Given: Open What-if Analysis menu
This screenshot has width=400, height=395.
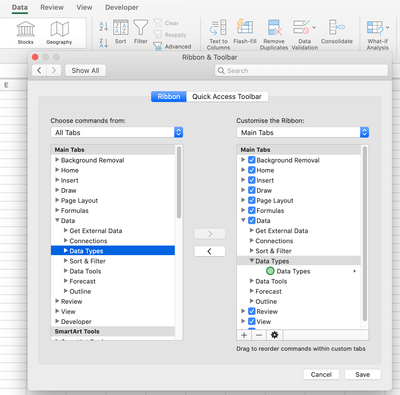Looking at the screenshot, I should click(378, 35).
